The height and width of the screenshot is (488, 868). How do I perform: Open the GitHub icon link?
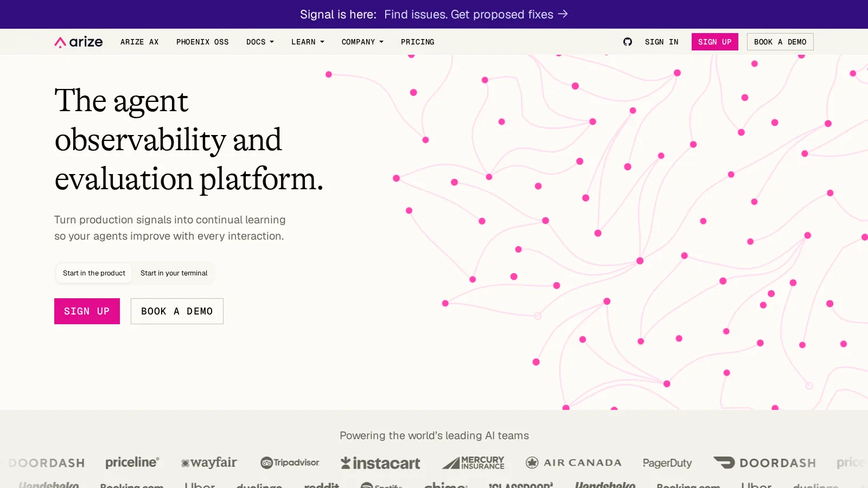tap(628, 42)
